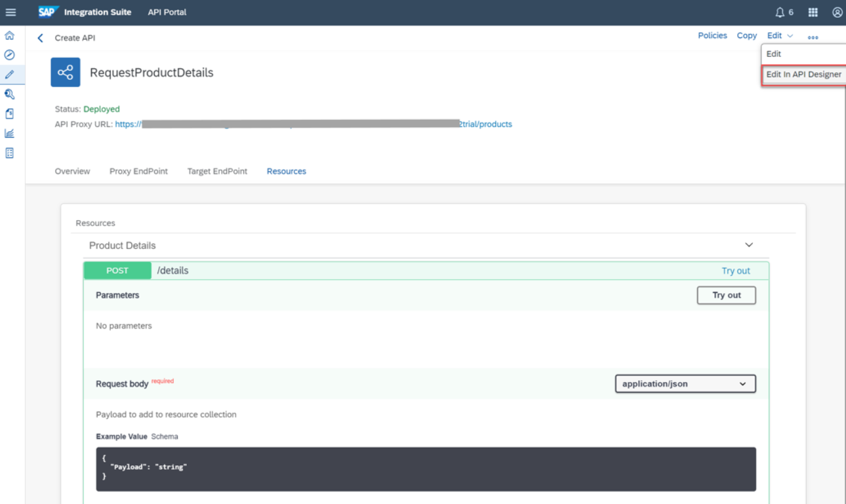Choose Edit In API Designer menu entry
The width and height of the screenshot is (846, 504).
click(x=804, y=74)
